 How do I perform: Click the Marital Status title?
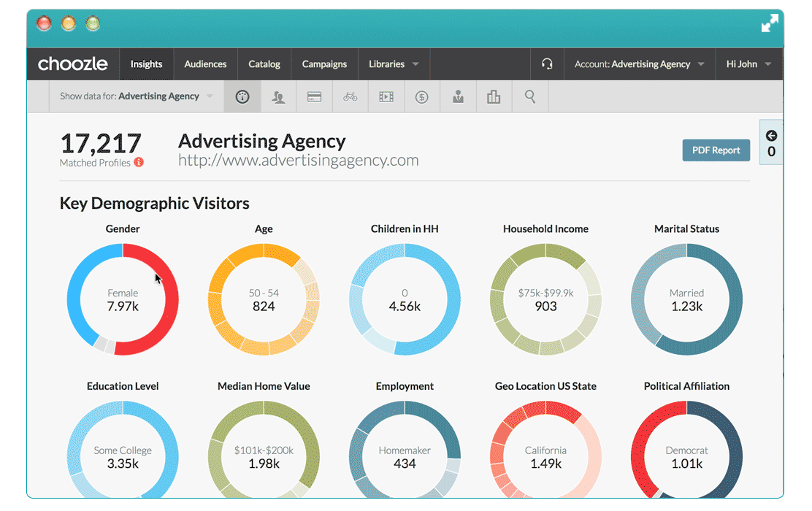686,228
